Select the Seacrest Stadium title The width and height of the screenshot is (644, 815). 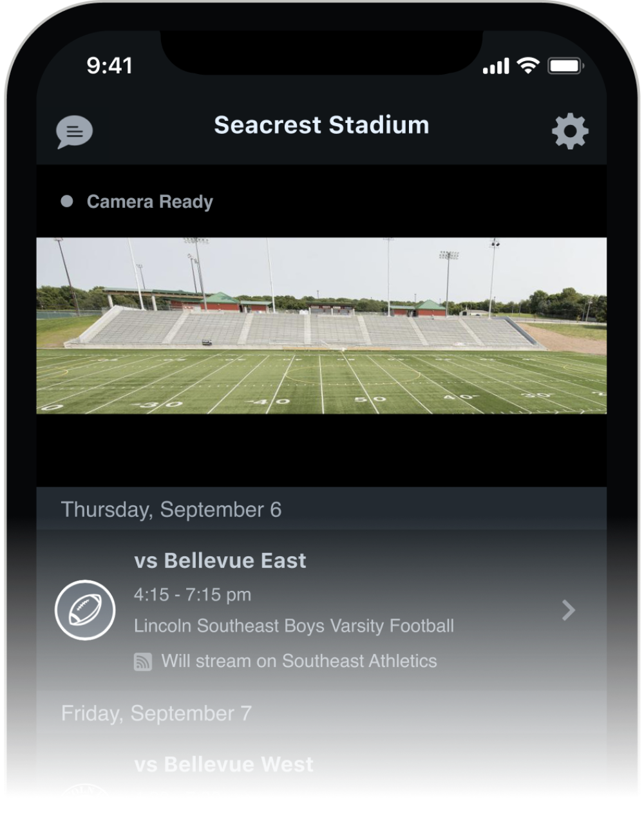322,125
